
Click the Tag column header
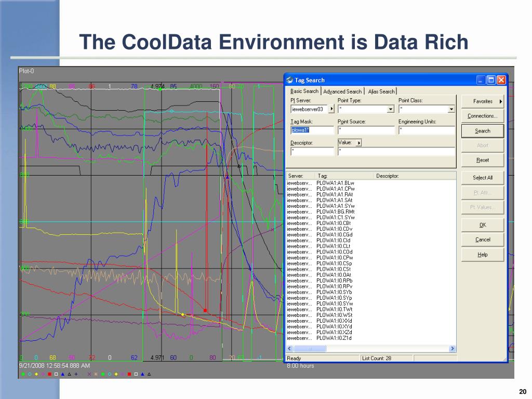click(x=345, y=176)
